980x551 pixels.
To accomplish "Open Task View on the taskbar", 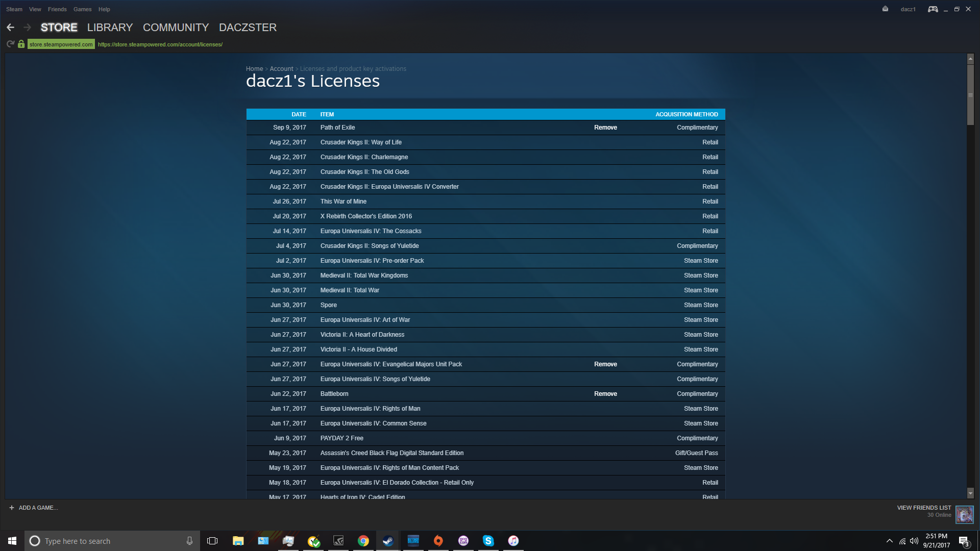I will pos(212,541).
